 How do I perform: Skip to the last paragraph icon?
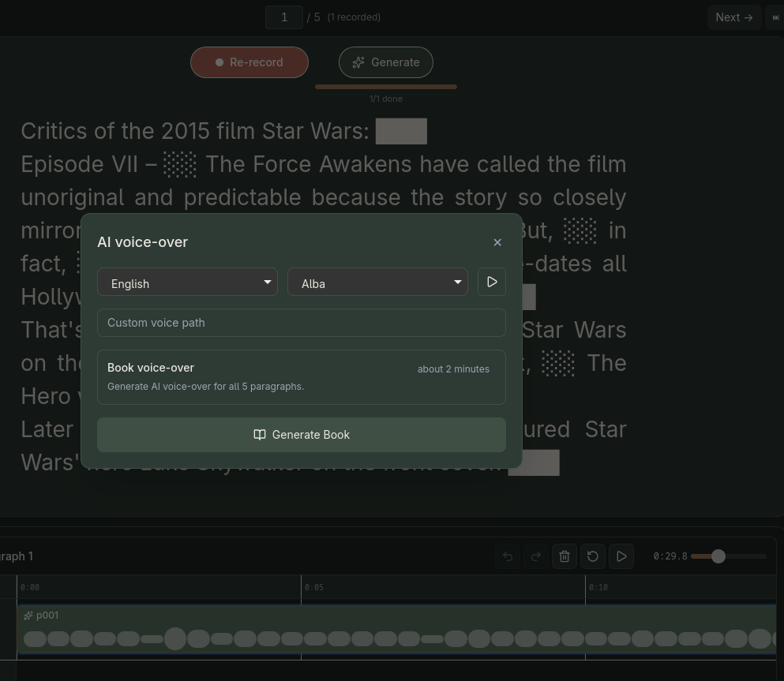pos(775,17)
